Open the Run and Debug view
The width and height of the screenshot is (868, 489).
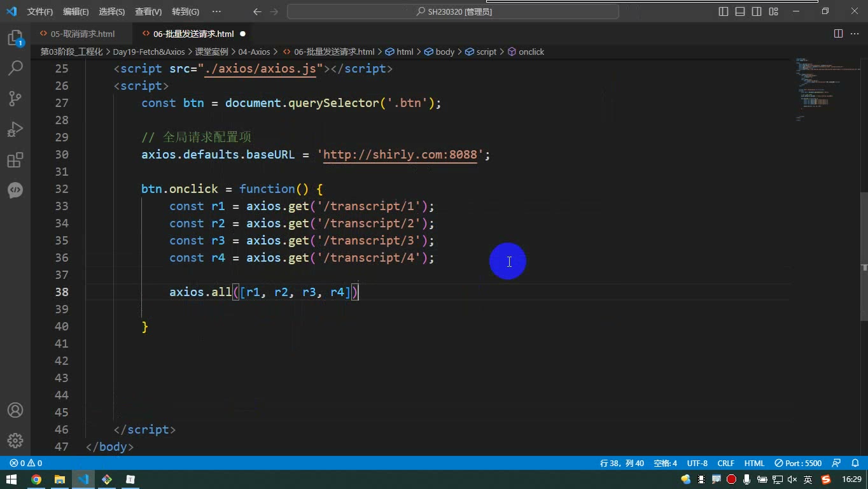click(x=15, y=129)
